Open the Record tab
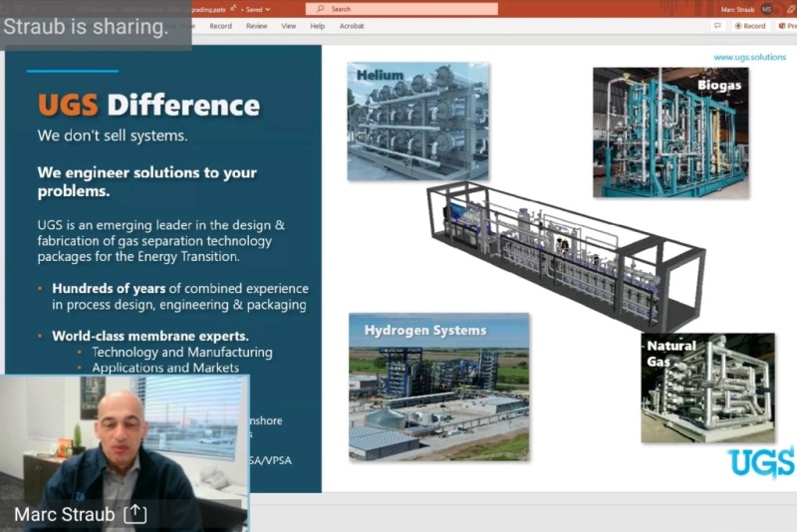 coord(220,26)
